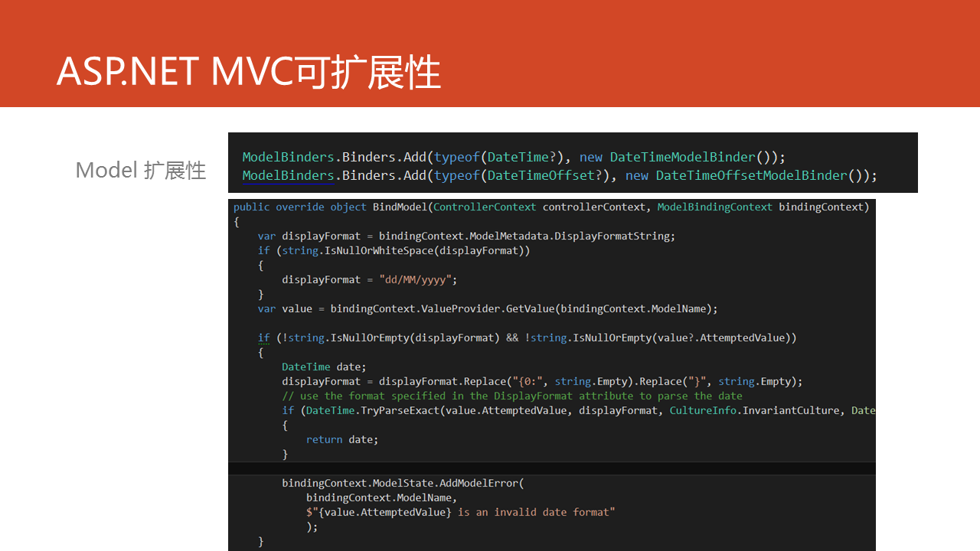
Task: Click the 'Model 扩展性' label
Action: pyautogui.click(x=141, y=170)
